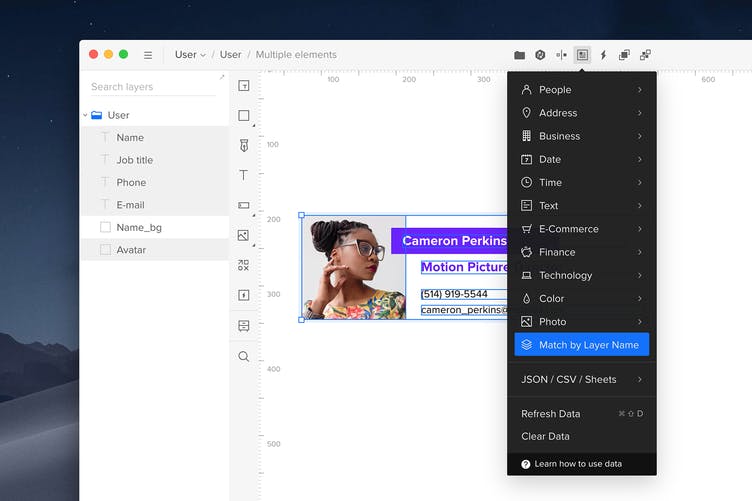Select the QR code tool

[x=244, y=265]
